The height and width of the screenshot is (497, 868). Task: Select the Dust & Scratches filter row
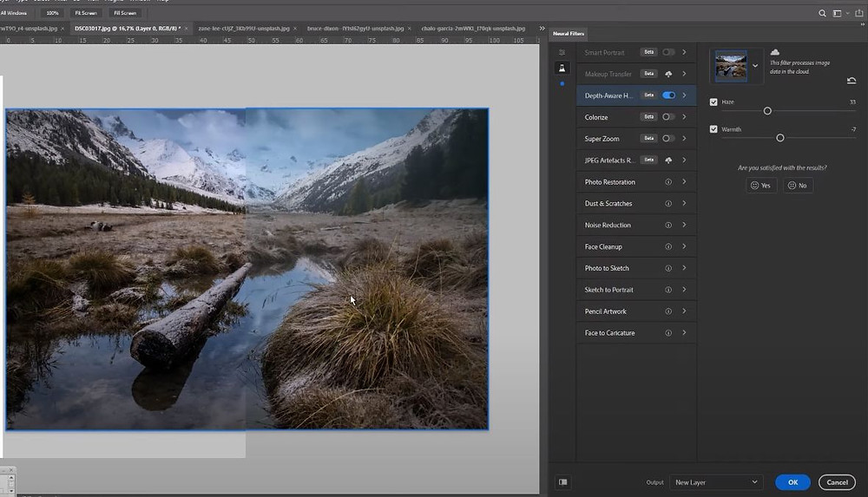tap(636, 204)
